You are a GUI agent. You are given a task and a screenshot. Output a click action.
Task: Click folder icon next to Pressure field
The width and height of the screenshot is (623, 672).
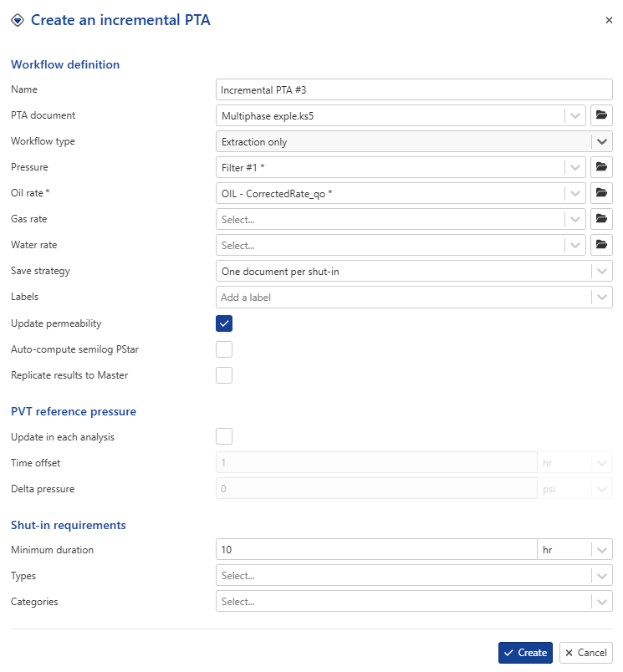pyautogui.click(x=601, y=167)
